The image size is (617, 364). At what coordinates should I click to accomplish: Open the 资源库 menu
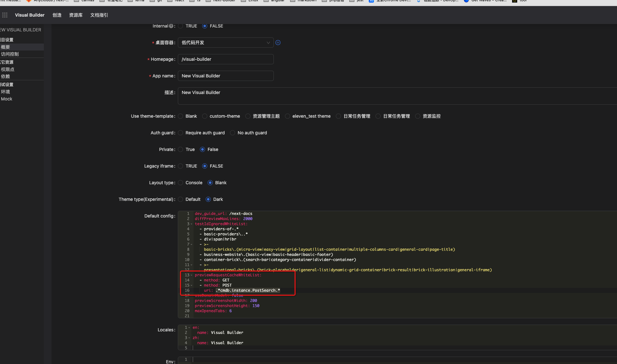76,15
